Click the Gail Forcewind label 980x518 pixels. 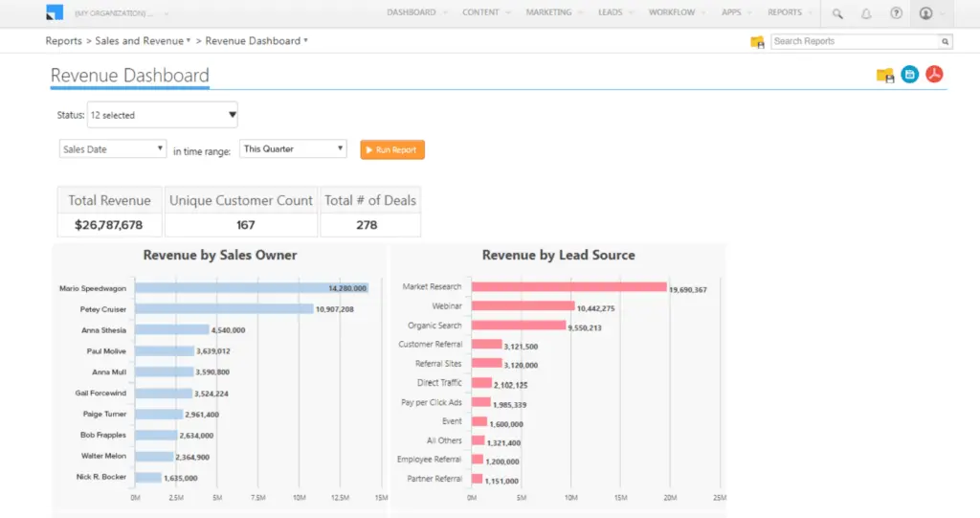tap(100, 393)
